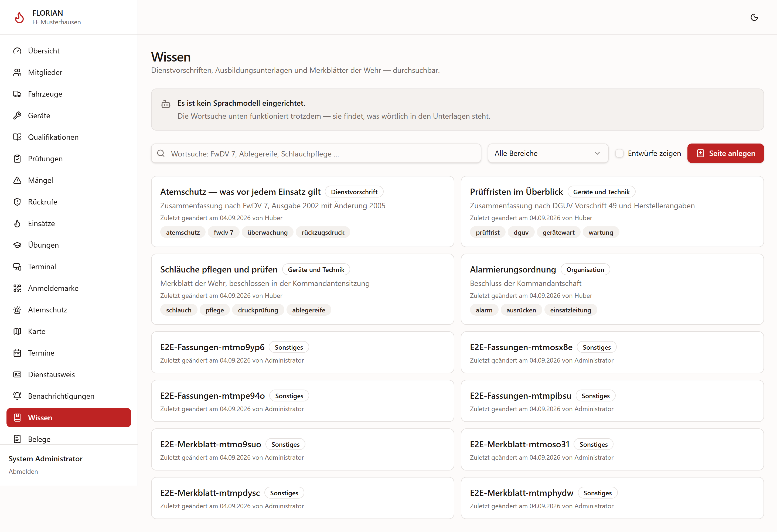Click the Organisation category badge
Viewport: 777px width, 532px height.
(x=585, y=269)
